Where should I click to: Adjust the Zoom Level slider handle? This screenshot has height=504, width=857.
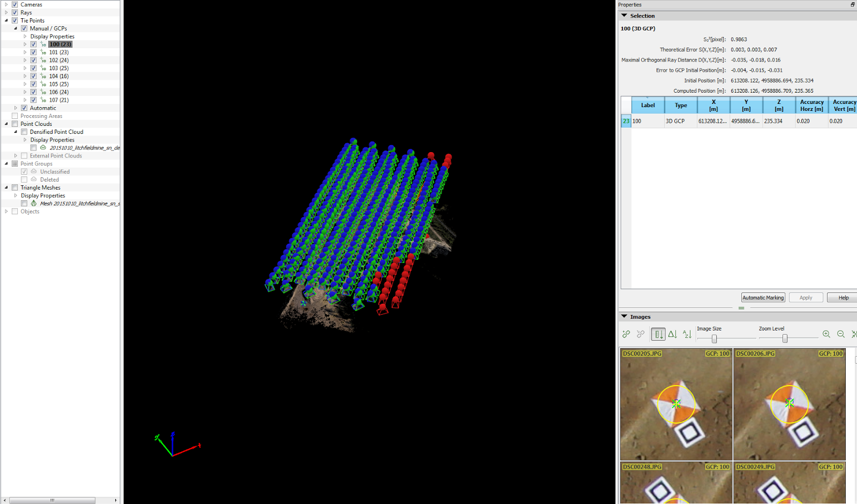click(x=785, y=338)
